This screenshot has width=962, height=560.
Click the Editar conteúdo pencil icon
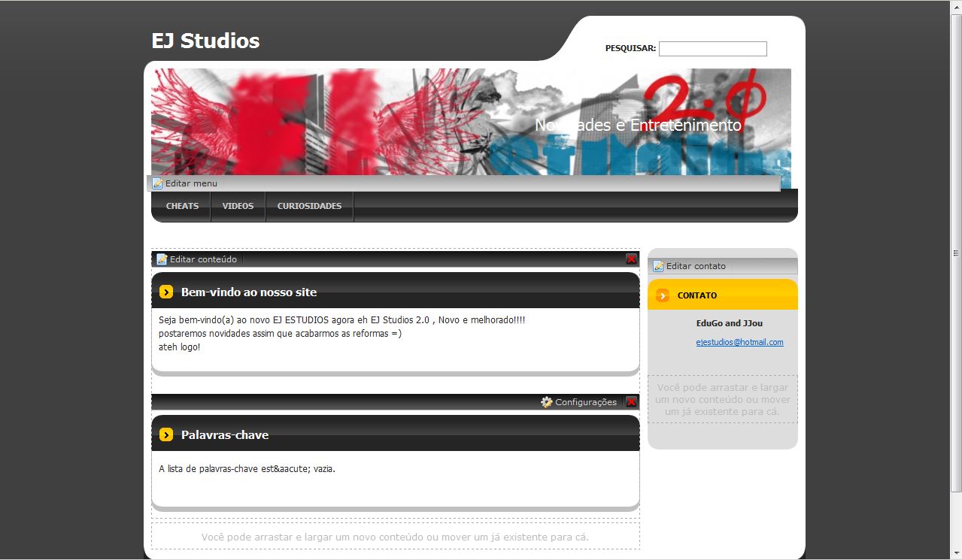[x=162, y=259]
